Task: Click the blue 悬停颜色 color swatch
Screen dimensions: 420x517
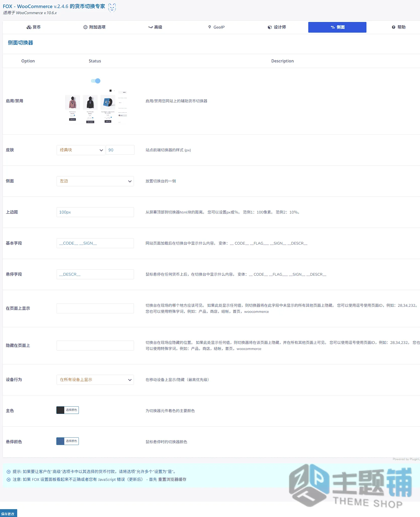Action: point(60,441)
